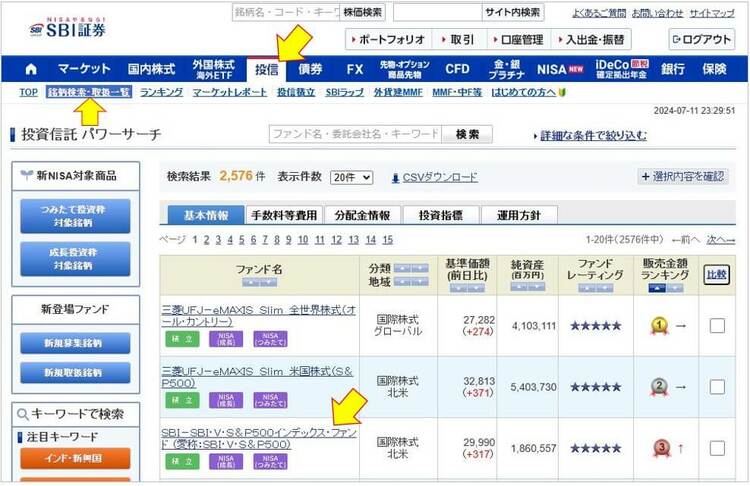This screenshot has height=486, width=750.
Task: Click 積立 badge under SBI・V・S&P500 fund
Action: pos(182,461)
